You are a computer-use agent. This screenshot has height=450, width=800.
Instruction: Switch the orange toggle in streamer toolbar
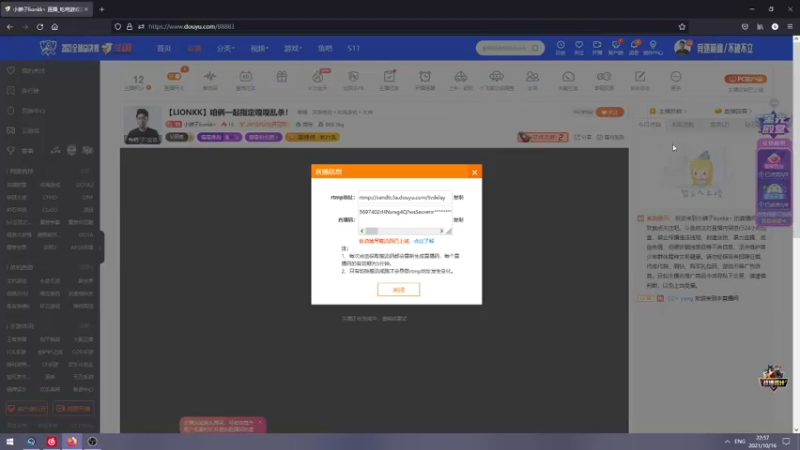pos(174,77)
